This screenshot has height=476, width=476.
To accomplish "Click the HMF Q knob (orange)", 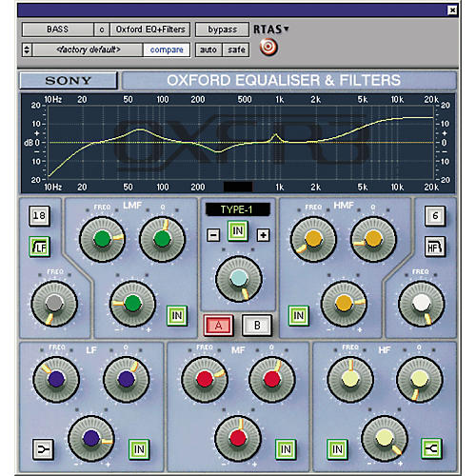I will pos(373,239).
